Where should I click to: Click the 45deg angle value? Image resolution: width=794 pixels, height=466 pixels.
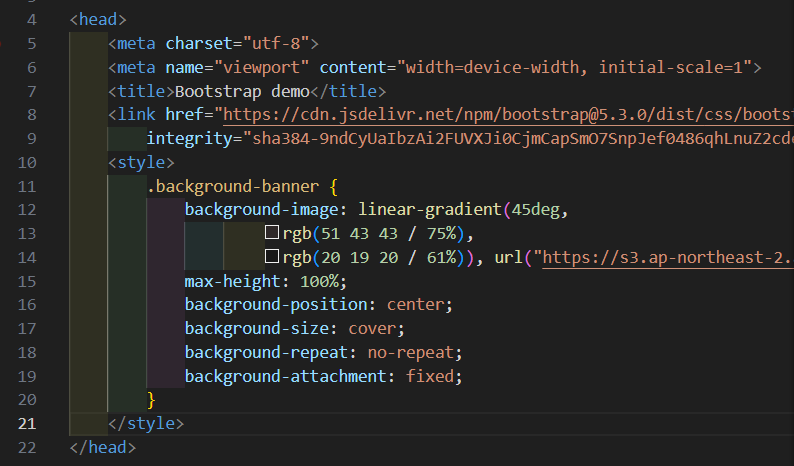[535, 209]
